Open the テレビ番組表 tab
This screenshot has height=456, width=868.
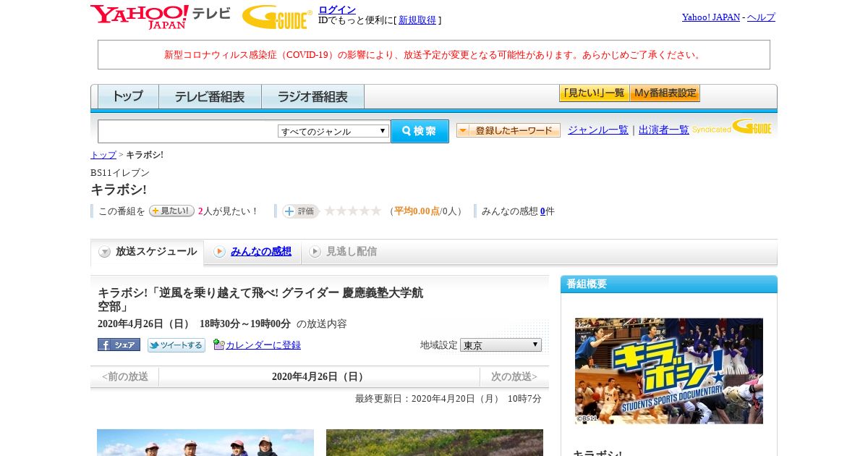point(210,96)
